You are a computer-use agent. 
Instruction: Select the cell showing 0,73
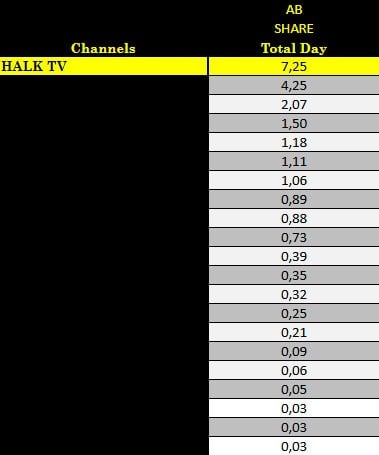click(x=294, y=237)
